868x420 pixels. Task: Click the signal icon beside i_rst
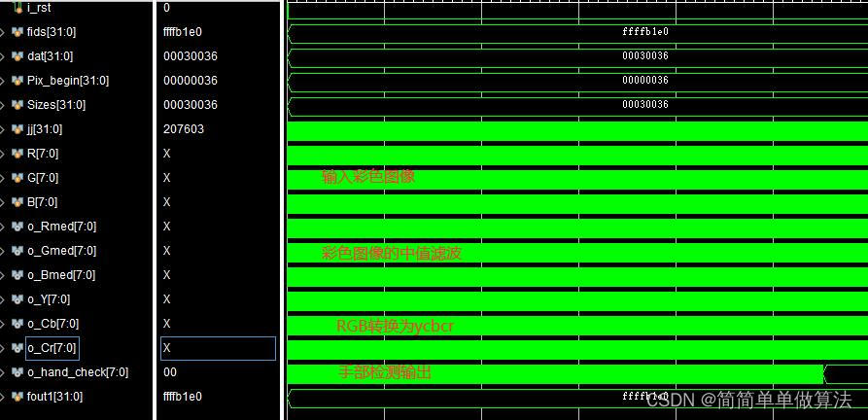pos(17,8)
